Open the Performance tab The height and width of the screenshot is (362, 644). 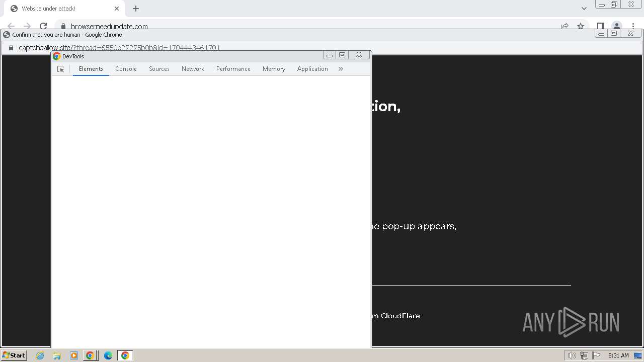pos(233,69)
